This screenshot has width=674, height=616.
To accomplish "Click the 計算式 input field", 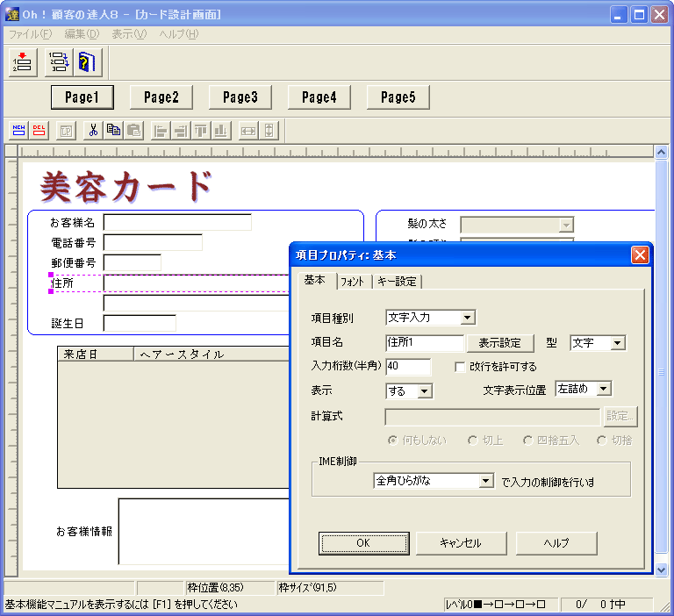I will 492,417.
